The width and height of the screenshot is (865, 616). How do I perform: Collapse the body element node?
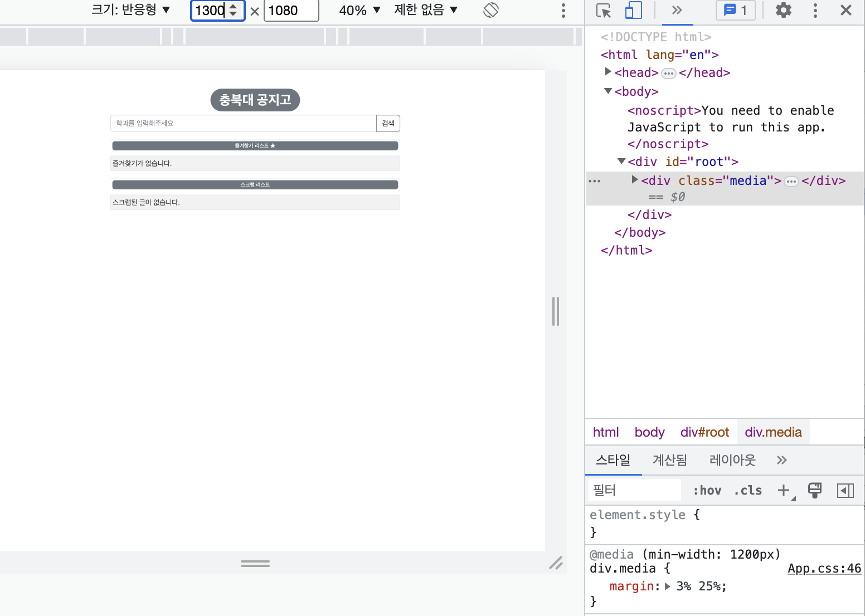(x=608, y=91)
